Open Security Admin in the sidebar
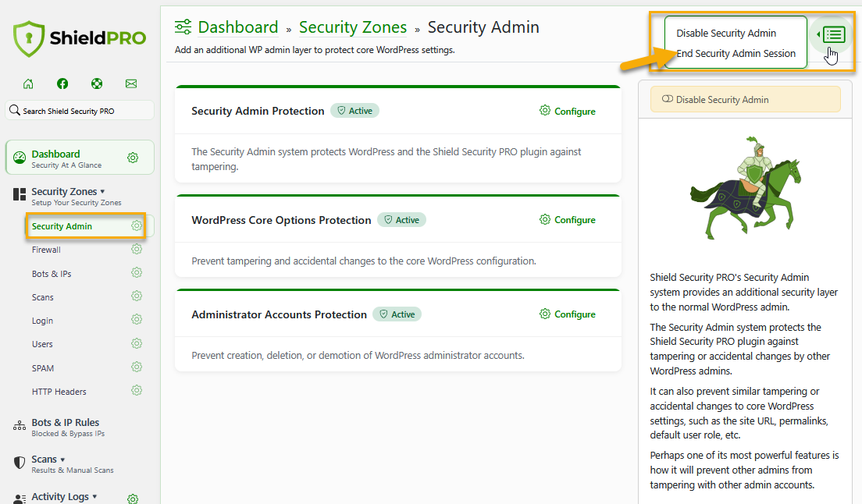862x504 pixels. click(x=62, y=226)
